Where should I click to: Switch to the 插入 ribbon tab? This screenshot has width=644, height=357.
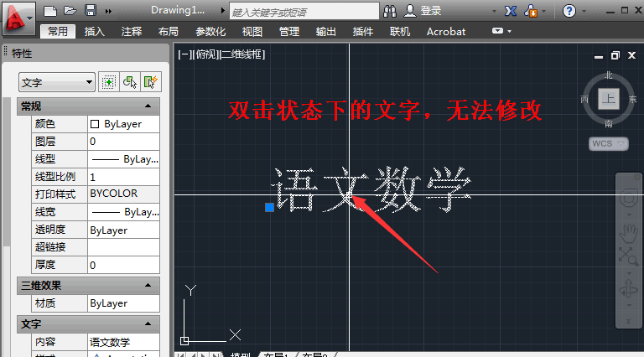[95, 32]
